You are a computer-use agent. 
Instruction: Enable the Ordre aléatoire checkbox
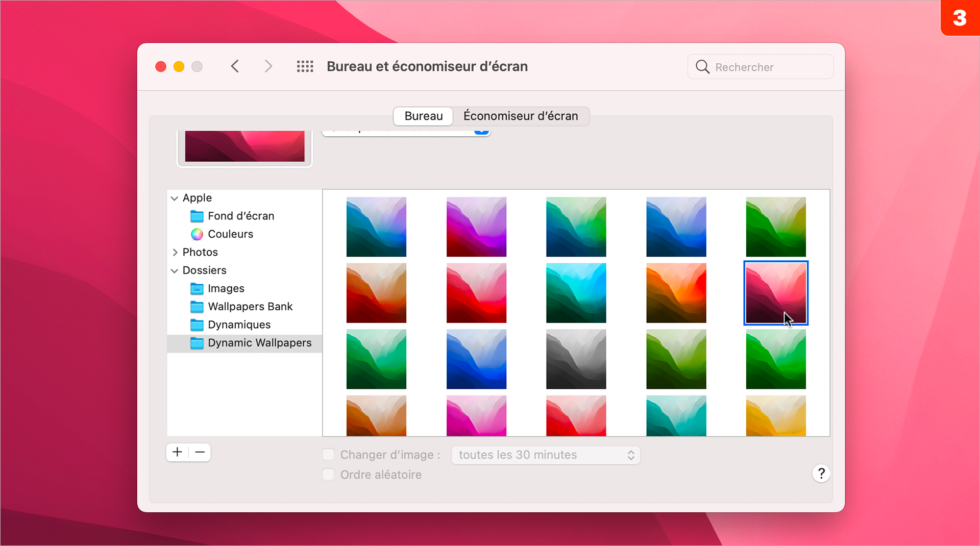329,475
